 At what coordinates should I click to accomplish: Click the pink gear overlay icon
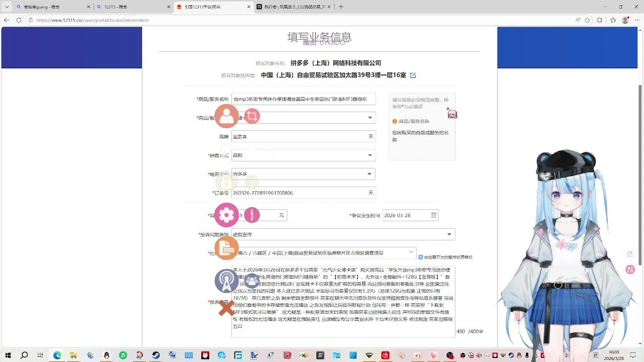click(226, 215)
